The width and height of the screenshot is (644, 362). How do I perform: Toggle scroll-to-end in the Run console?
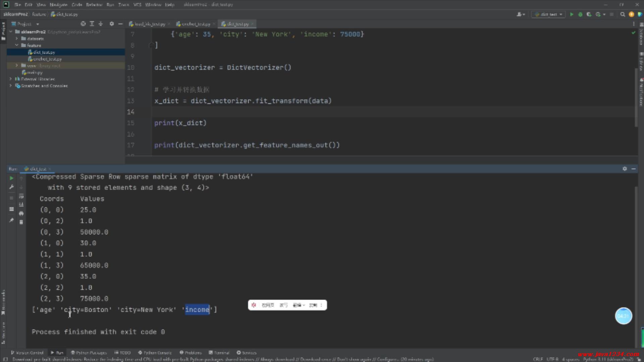(21, 204)
